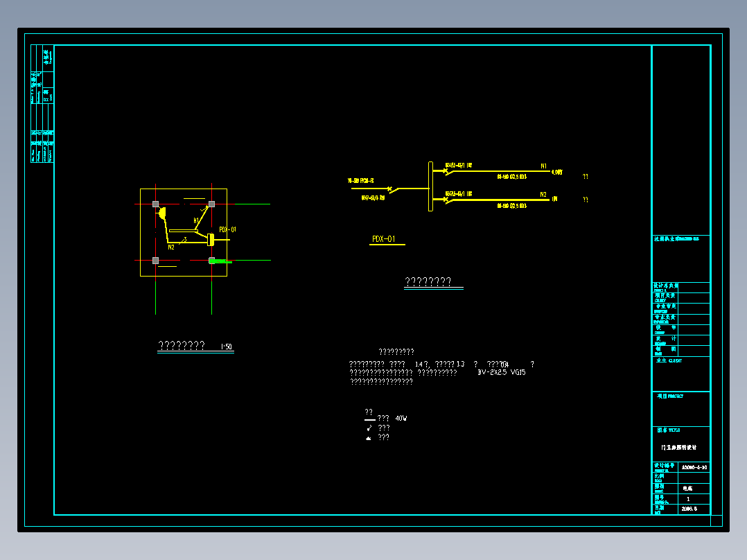Click the 门卫房照明设计 drawing title
Viewport: 747px width, 560px height.
(679, 448)
